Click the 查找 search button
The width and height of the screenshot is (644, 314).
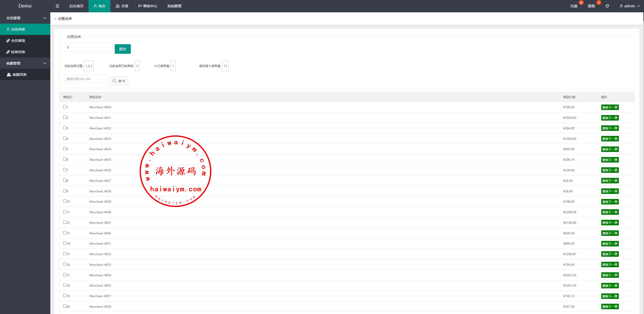point(119,81)
